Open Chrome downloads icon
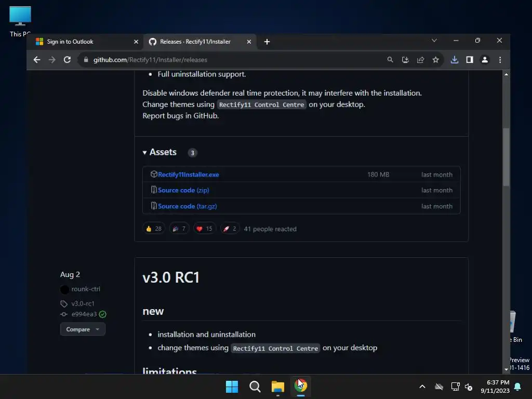The image size is (532, 399). (x=454, y=60)
